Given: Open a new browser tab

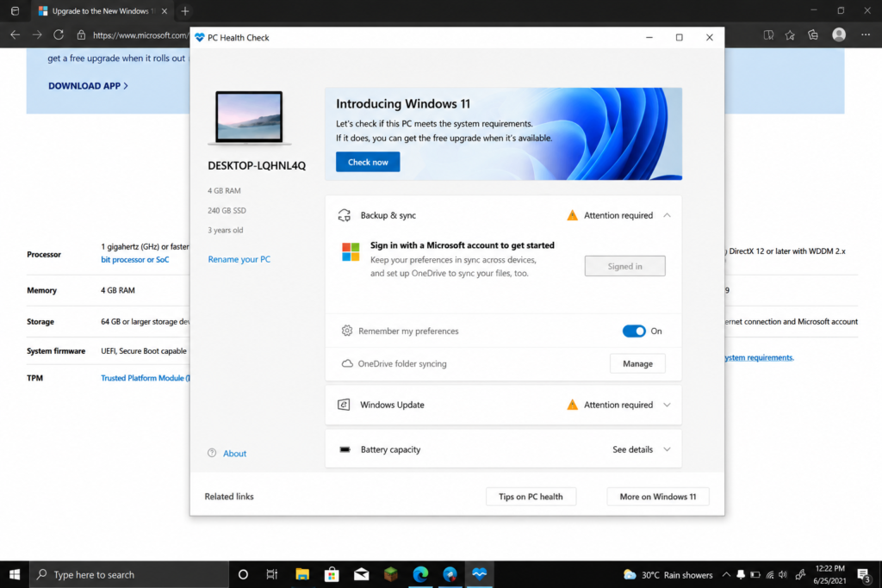Looking at the screenshot, I should (185, 11).
